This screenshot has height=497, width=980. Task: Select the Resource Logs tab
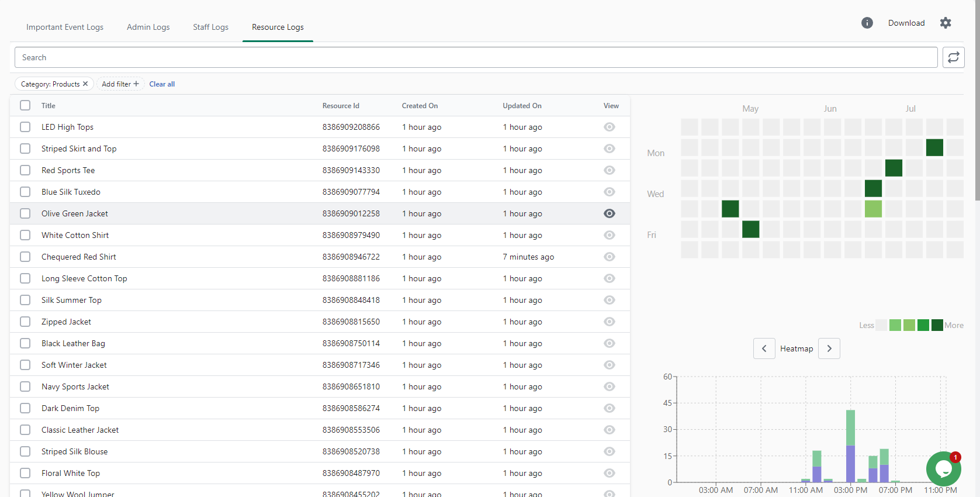tap(278, 27)
